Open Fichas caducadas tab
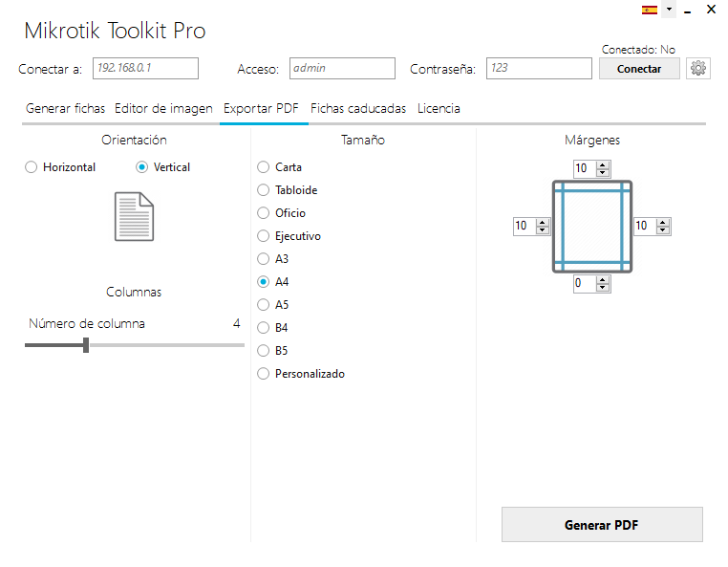 pyautogui.click(x=358, y=108)
